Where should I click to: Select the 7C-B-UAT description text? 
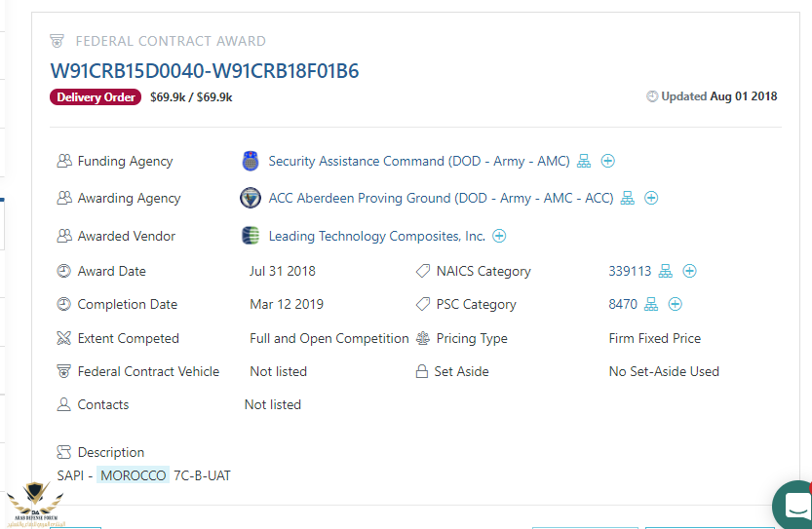pos(202,475)
